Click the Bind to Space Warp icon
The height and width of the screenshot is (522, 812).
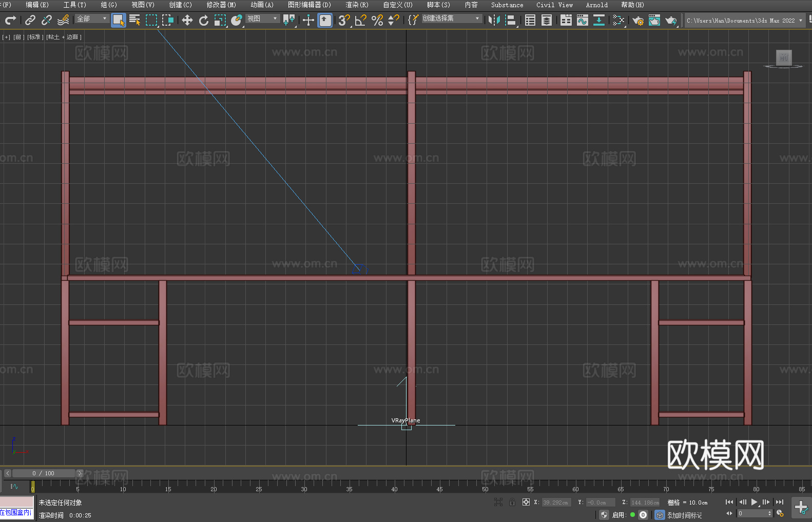click(x=63, y=20)
